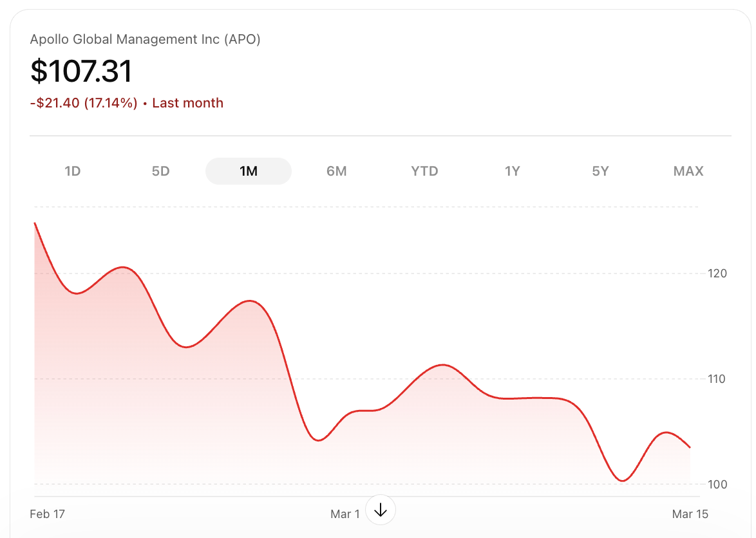Click the Feb 17 date label
The width and height of the screenshot is (756, 538).
pos(48,514)
